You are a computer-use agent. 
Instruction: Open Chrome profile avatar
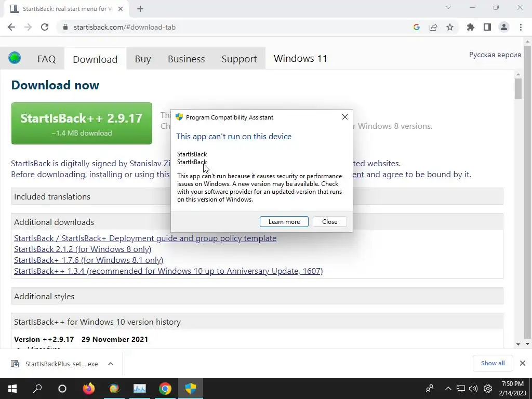click(504, 27)
